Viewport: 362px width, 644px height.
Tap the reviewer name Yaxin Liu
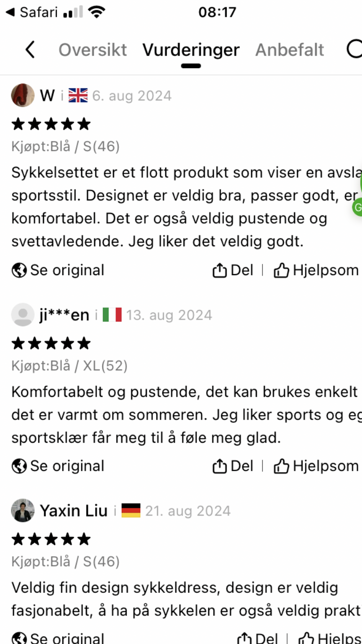pyautogui.click(x=73, y=510)
